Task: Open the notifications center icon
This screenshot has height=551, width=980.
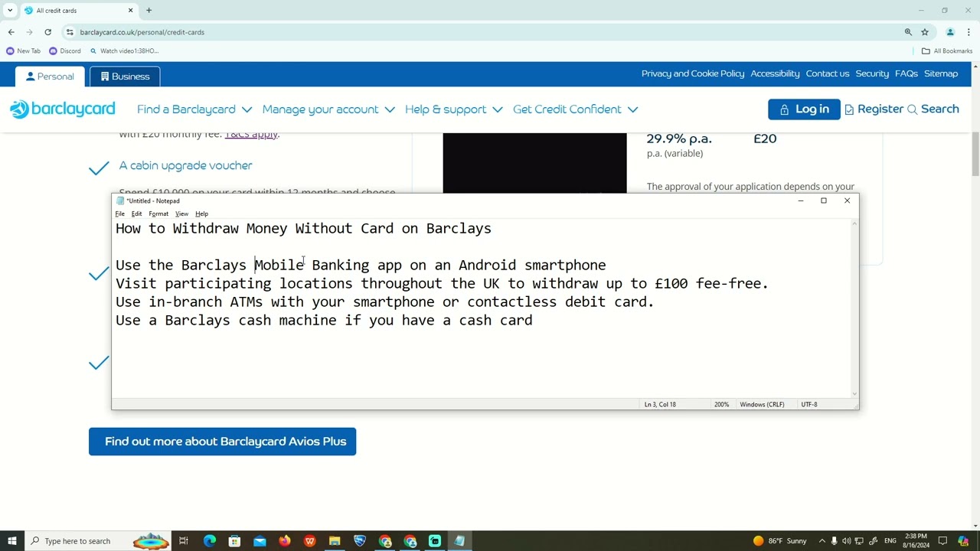Action: (942, 541)
